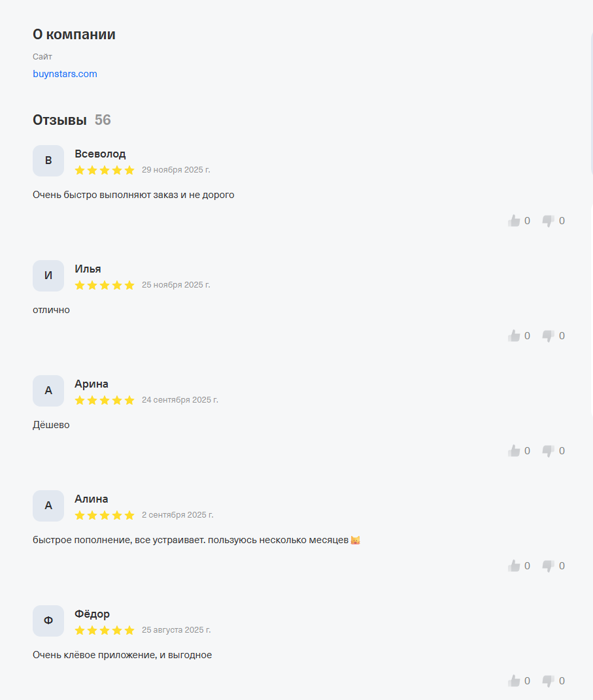This screenshot has width=593, height=700.
Task: Give thumbs up to Илья's review
Action: [515, 336]
